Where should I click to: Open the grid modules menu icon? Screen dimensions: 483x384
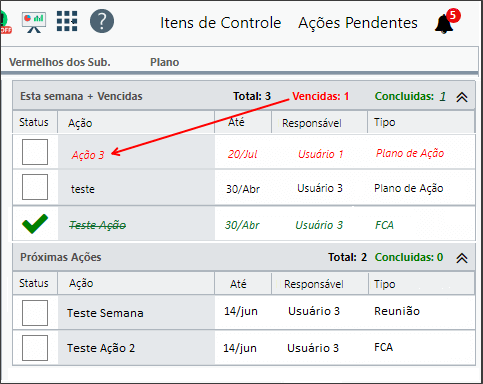pos(67,21)
